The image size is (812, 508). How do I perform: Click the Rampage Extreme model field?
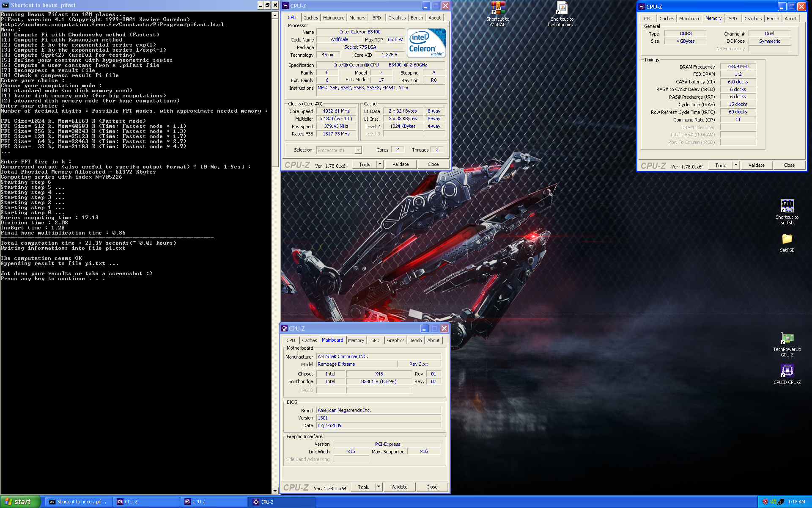356,364
